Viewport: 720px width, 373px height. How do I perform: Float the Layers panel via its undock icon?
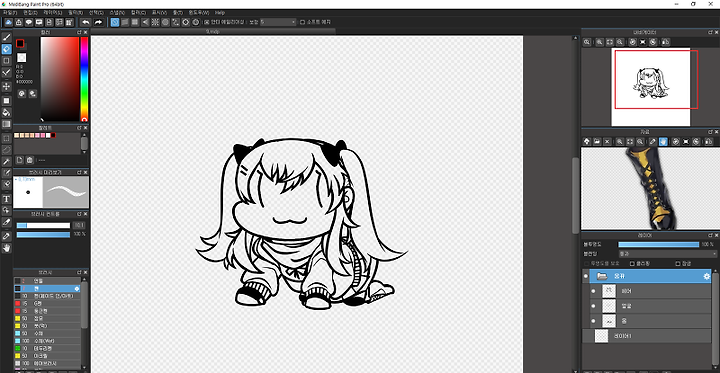tap(710, 235)
